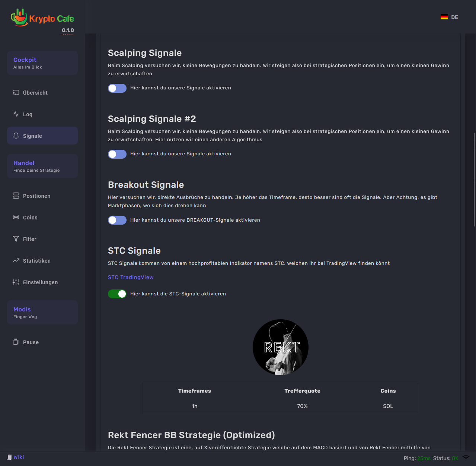Viewport: 476px width, 466px height.
Task: Open the STC TradingView link
Action: tap(131, 277)
